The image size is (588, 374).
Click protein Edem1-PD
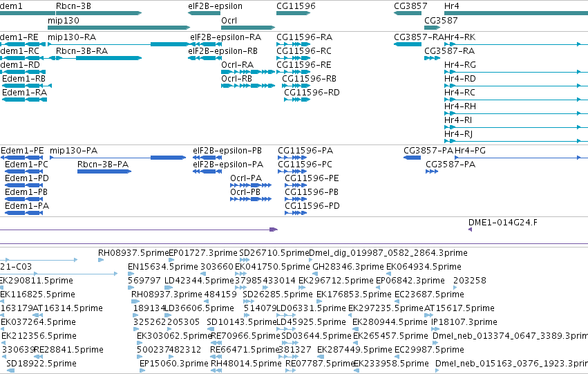27,178
